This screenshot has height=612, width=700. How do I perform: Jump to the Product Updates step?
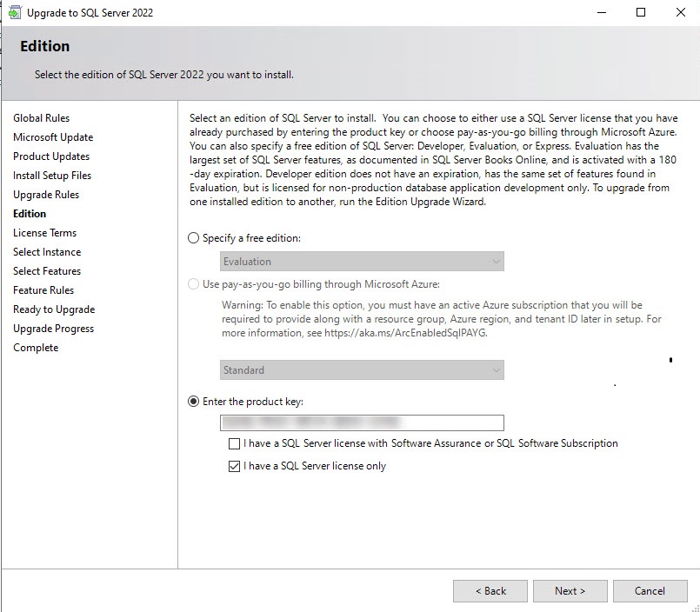click(51, 156)
